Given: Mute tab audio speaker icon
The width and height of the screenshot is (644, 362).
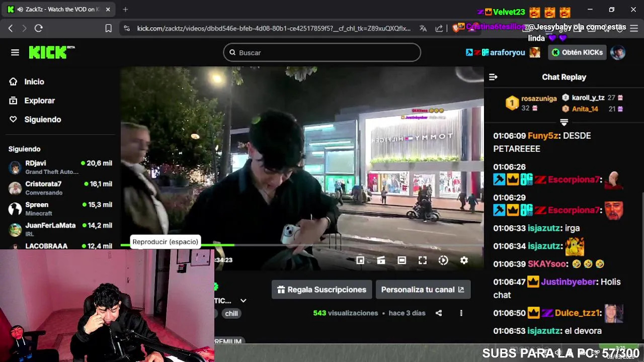Looking at the screenshot, I should click(x=20, y=9).
